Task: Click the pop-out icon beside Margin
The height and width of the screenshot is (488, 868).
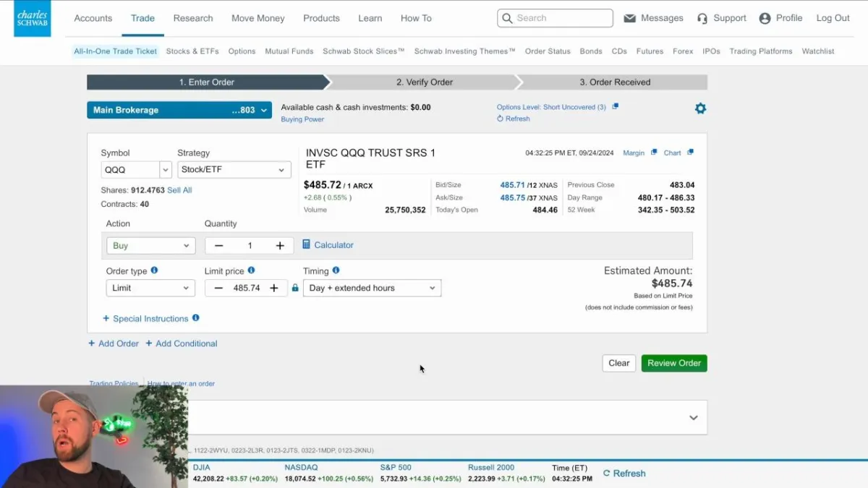Action: (654, 153)
